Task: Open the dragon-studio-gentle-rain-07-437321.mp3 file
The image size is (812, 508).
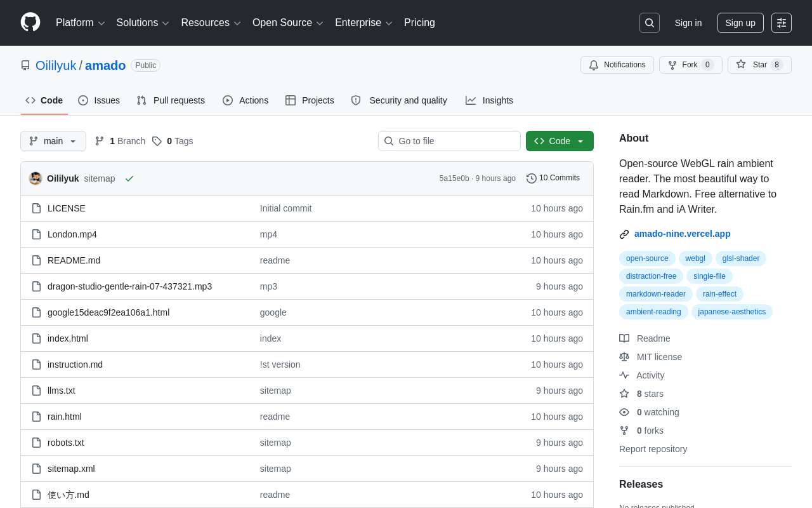Action: [x=130, y=286]
